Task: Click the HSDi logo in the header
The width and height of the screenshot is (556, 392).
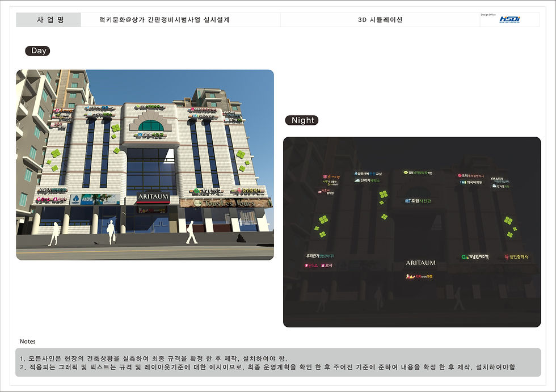Action: tap(509, 19)
